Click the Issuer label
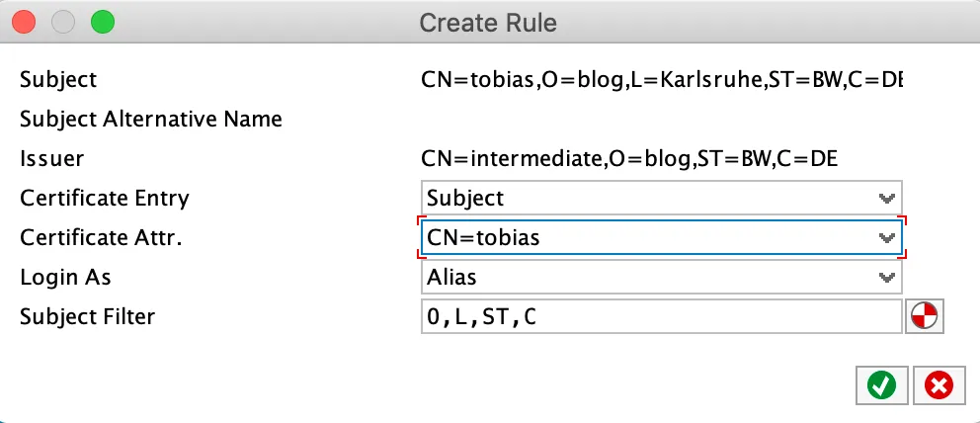 [x=51, y=158]
